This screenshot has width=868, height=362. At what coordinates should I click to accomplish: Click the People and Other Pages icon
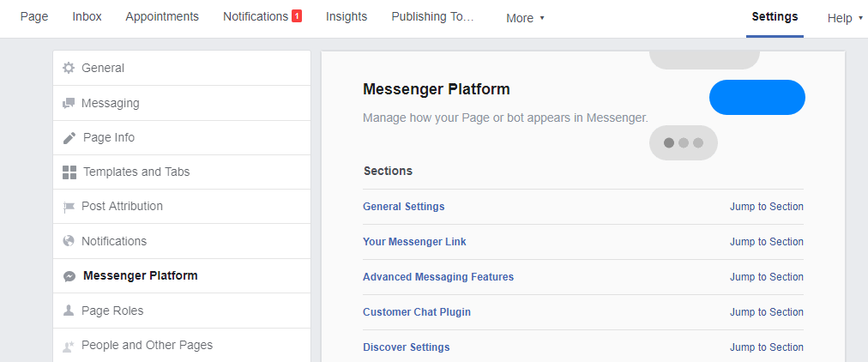(69, 347)
